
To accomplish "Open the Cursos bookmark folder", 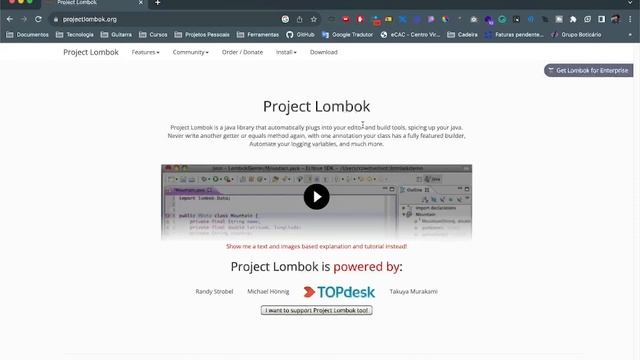I will [153, 35].
